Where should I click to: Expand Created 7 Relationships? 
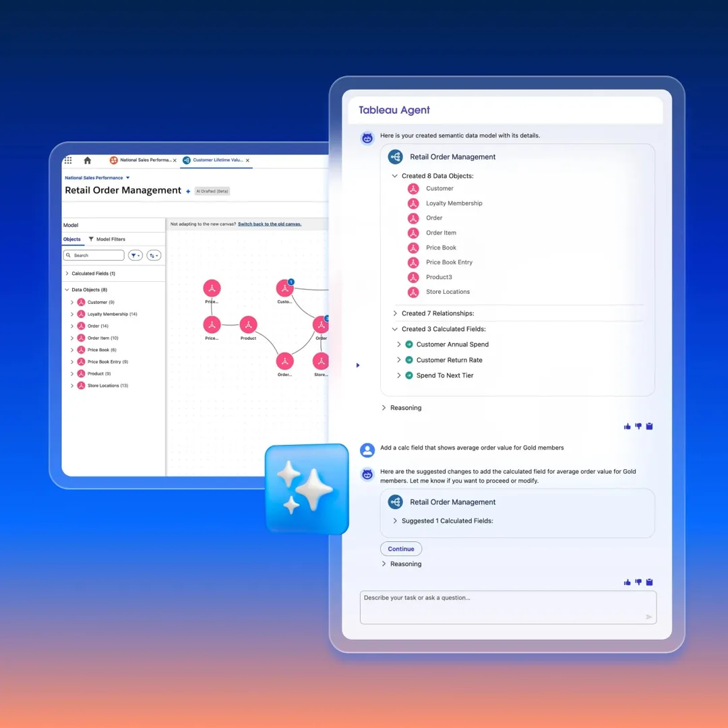point(395,313)
